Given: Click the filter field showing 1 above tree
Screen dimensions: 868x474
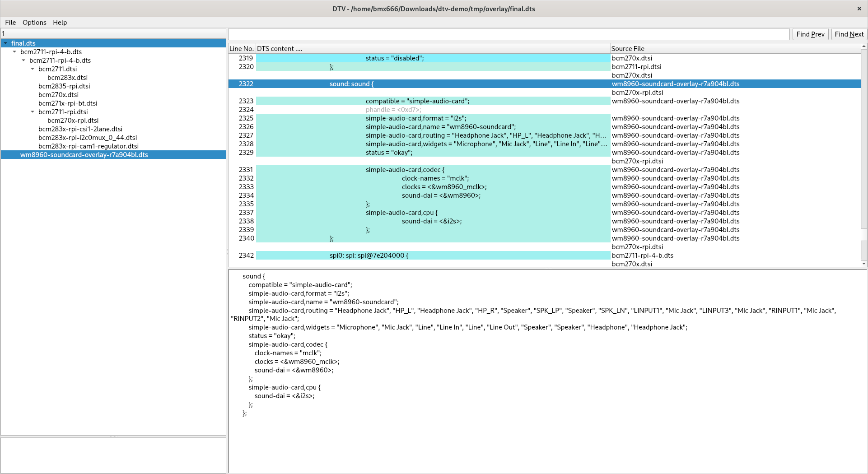Looking at the screenshot, I should pos(113,34).
